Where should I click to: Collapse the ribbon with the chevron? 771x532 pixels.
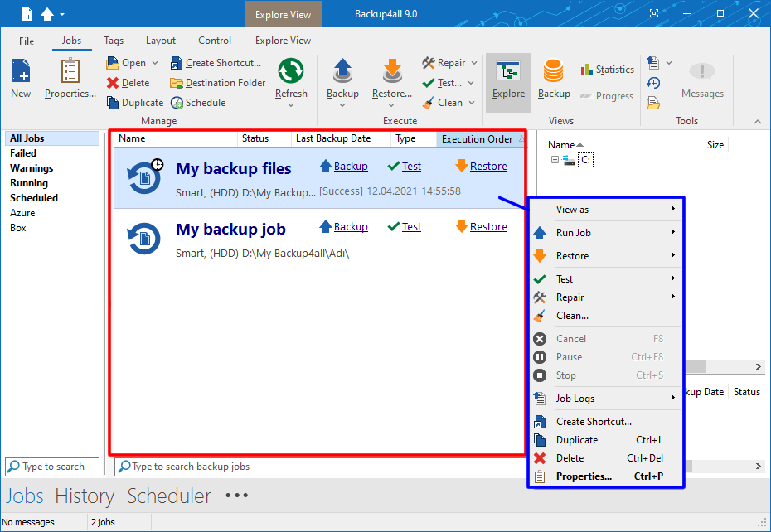[x=758, y=122]
